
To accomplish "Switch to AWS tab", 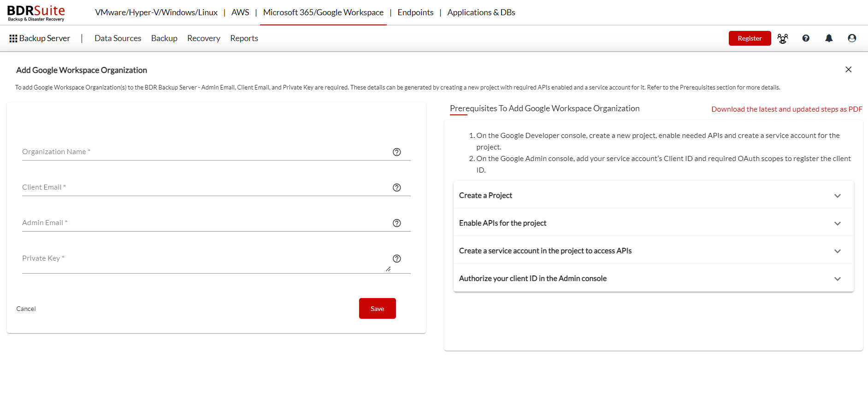I will (x=240, y=12).
